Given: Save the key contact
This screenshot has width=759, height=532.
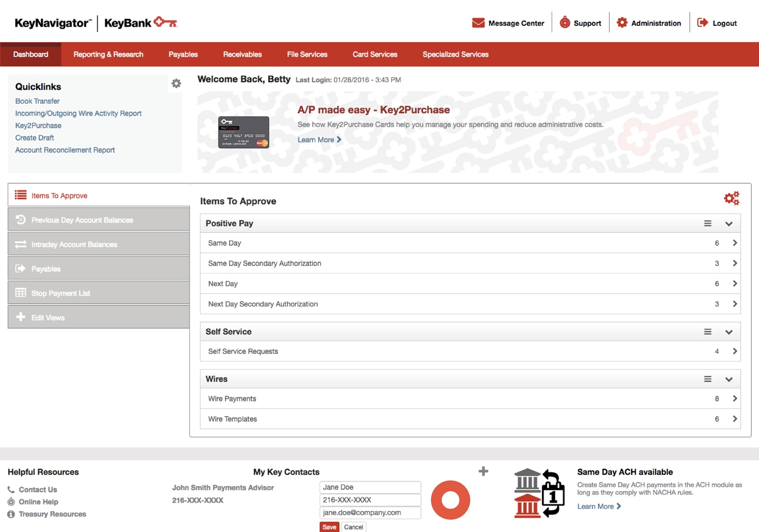Looking at the screenshot, I should coord(329,527).
